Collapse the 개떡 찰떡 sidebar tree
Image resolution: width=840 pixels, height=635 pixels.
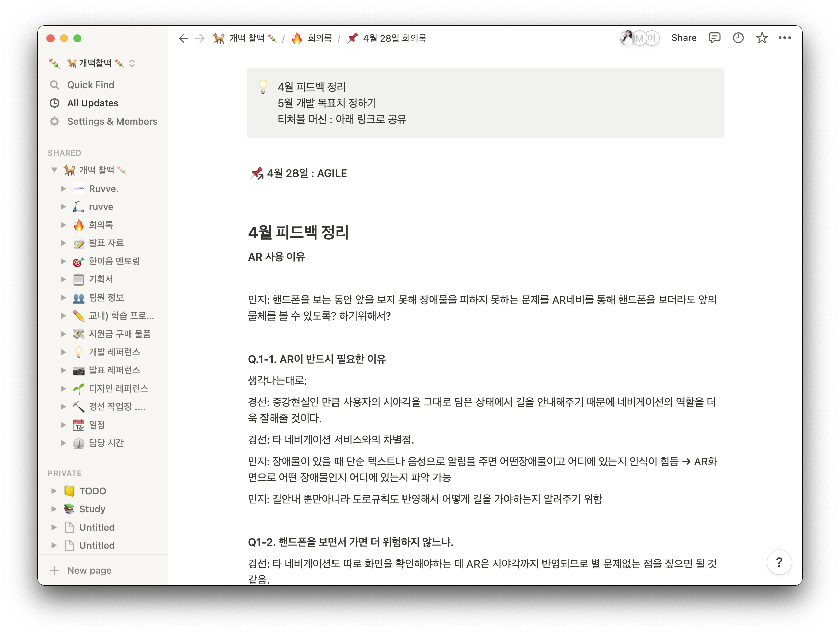(x=54, y=170)
